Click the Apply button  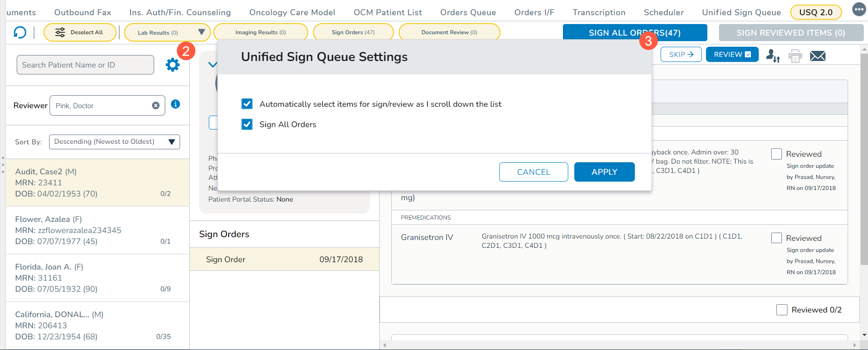(604, 172)
